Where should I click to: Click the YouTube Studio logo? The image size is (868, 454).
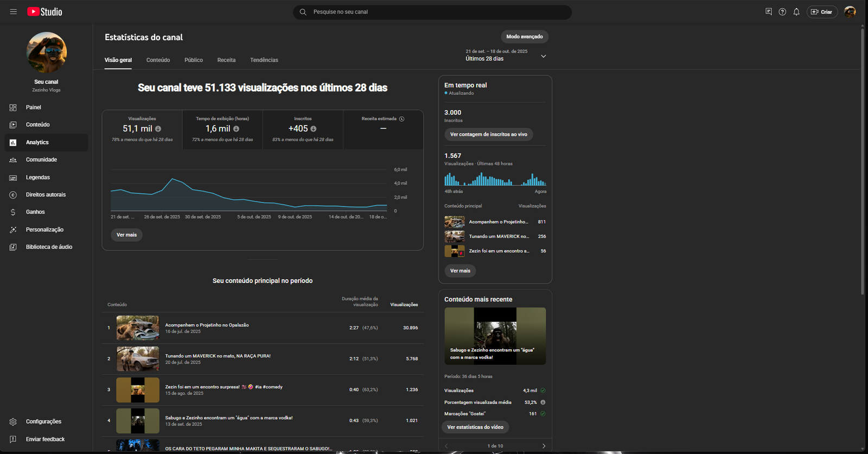click(44, 11)
